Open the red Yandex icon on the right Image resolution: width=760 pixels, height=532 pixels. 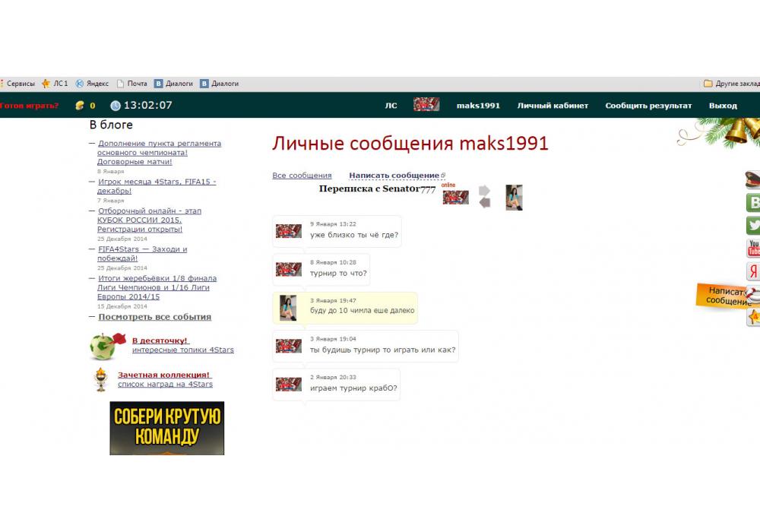(753, 271)
